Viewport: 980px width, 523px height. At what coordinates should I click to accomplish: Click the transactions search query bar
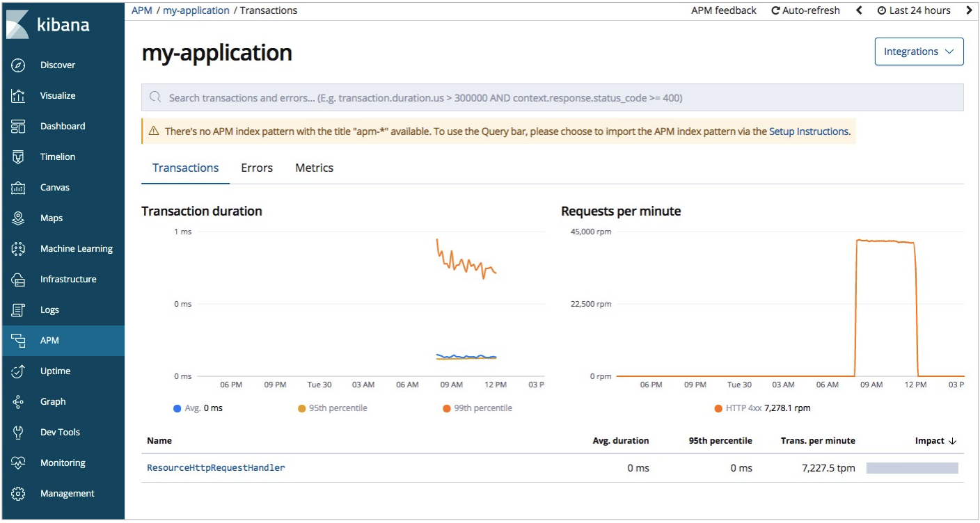[552, 98]
